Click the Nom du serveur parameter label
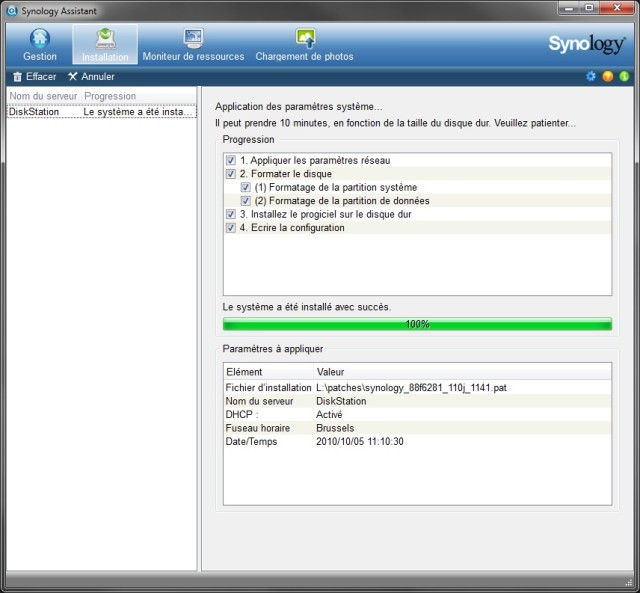Screen dimensions: 640x593 coord(259,401)
